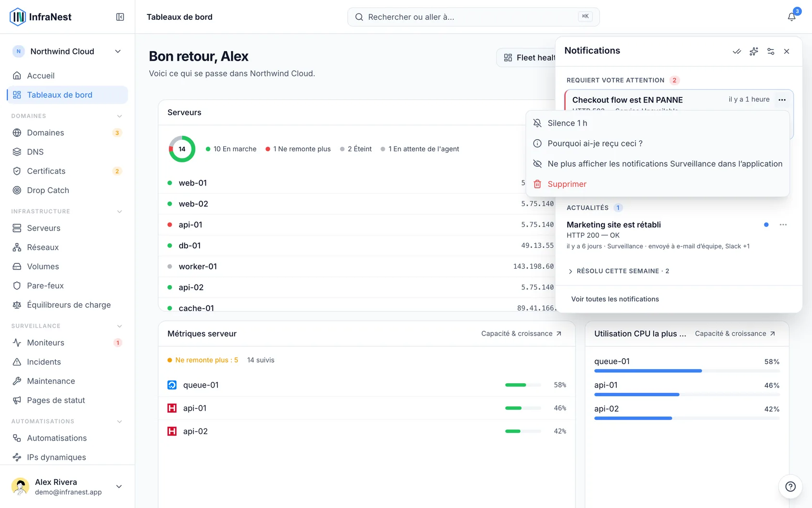Open DNS section
812x508 pixels.
pyautogui.click(x=67, y=152)
